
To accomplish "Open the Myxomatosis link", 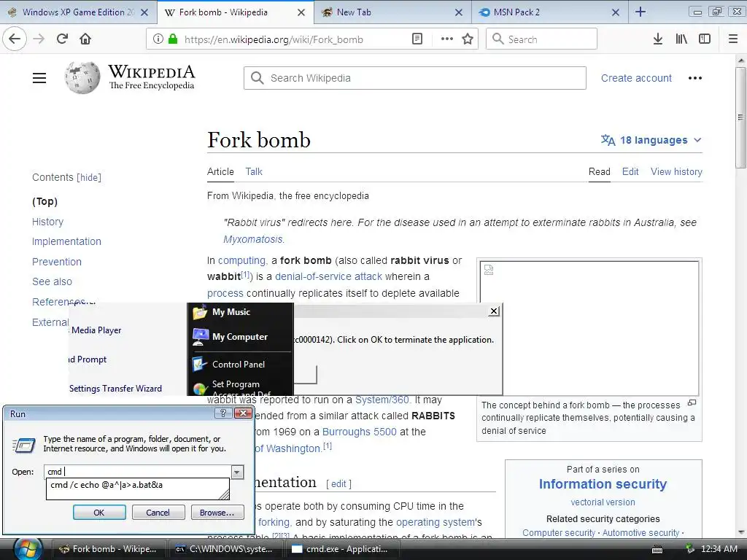I will 253,239.
